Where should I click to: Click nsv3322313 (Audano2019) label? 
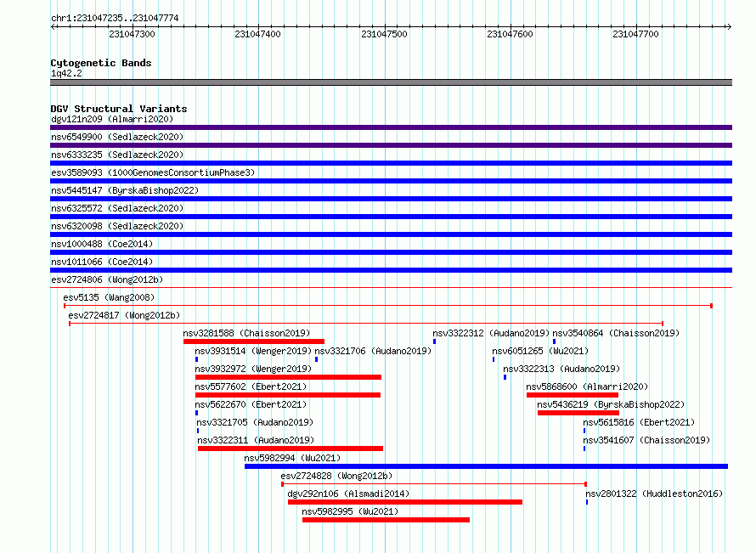click(561, 369)
